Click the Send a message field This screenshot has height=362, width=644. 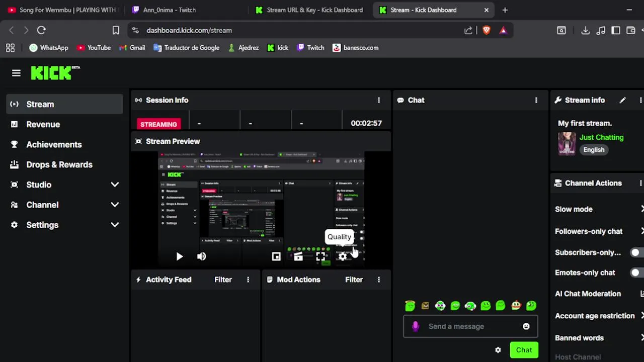pyautogui.click(x=470, y=326)
